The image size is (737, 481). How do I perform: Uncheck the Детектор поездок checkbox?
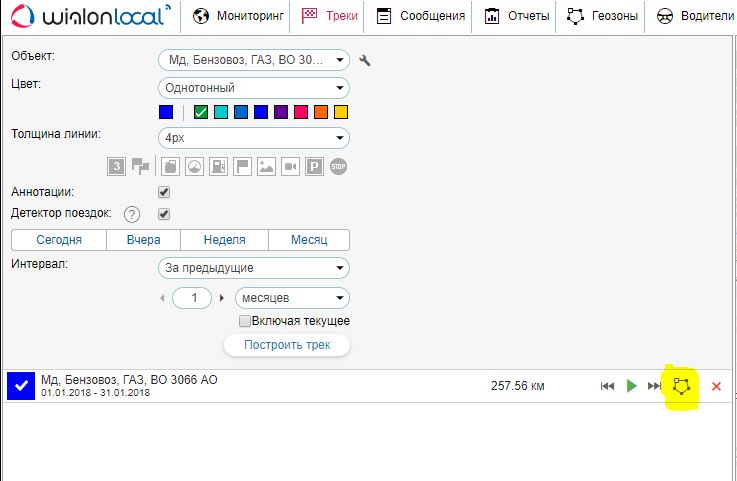(x=164, y=214)
